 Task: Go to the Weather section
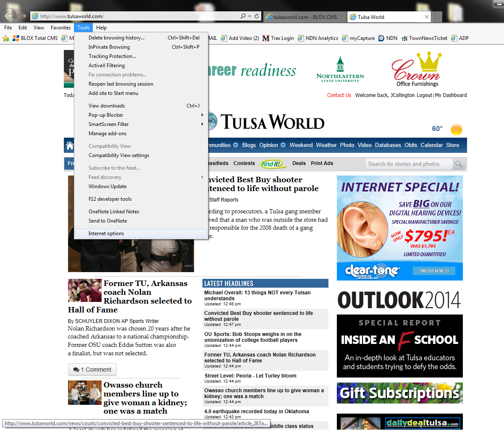click(x=326, y=145)
